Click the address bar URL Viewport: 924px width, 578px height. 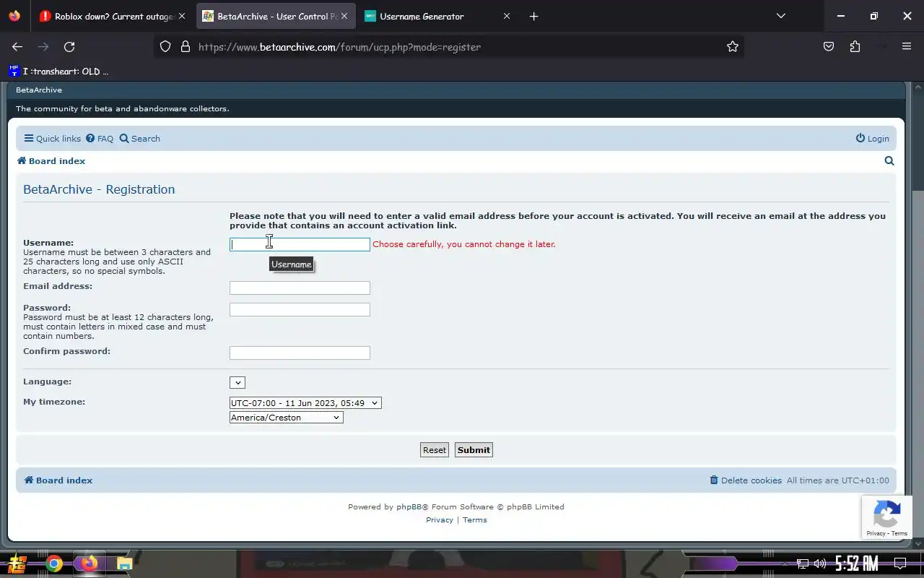(339, 47)
